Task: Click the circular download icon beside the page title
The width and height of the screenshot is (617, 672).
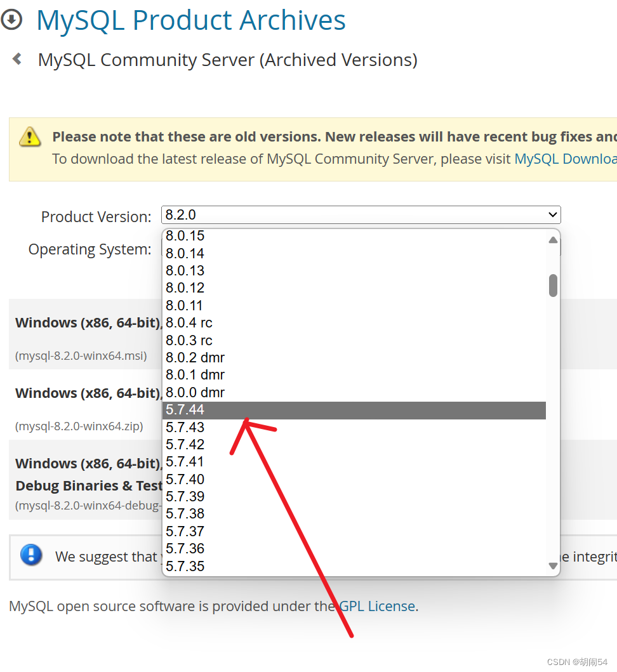Action: [12, 20]
